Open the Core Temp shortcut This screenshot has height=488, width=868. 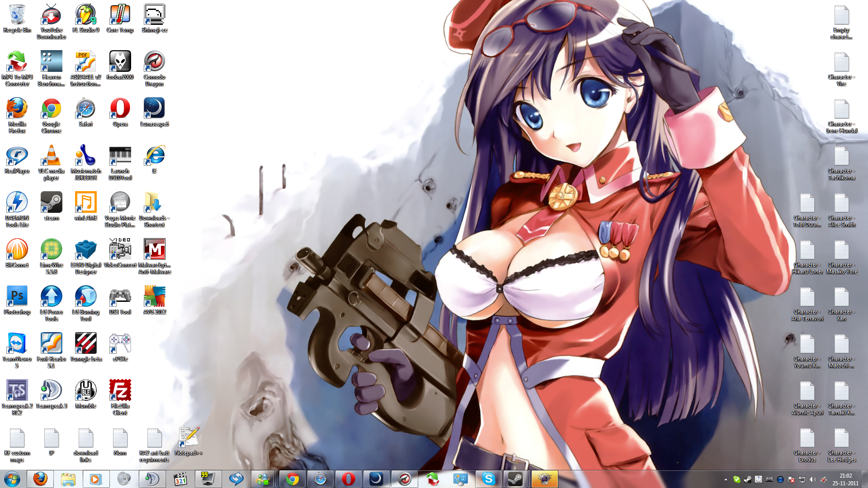tap(120, 19)
